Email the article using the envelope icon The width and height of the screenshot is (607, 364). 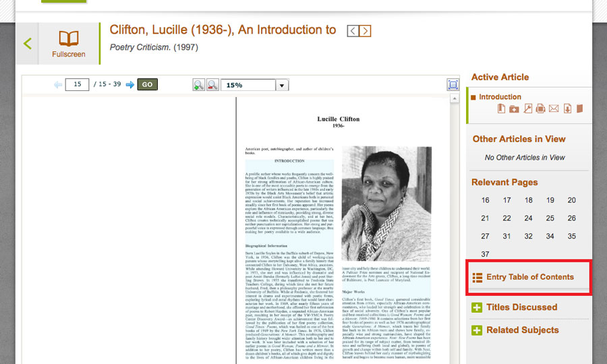pyautogui.click(x=554, y=109)
